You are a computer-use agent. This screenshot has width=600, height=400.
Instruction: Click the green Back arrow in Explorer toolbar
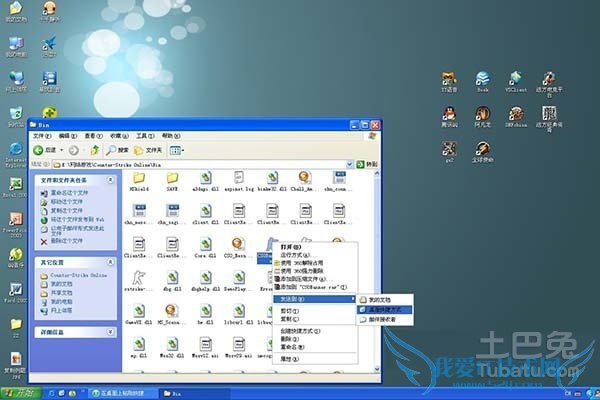38,150
